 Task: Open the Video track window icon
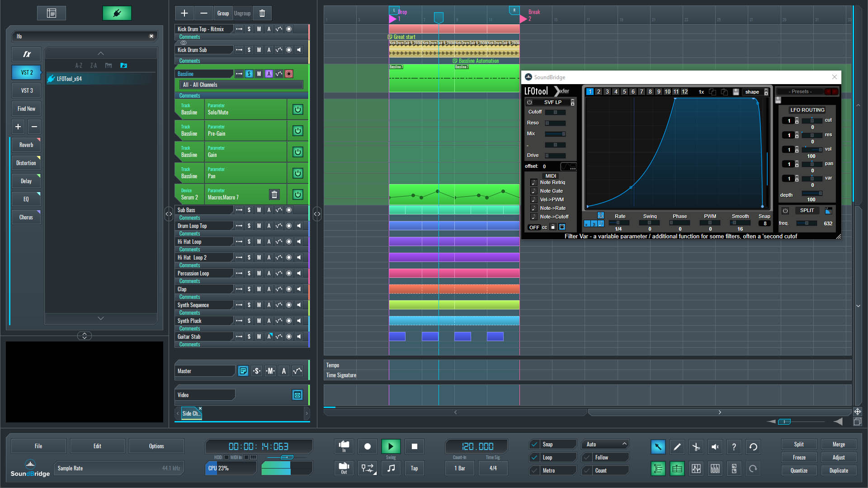click(x=297, y=395)
